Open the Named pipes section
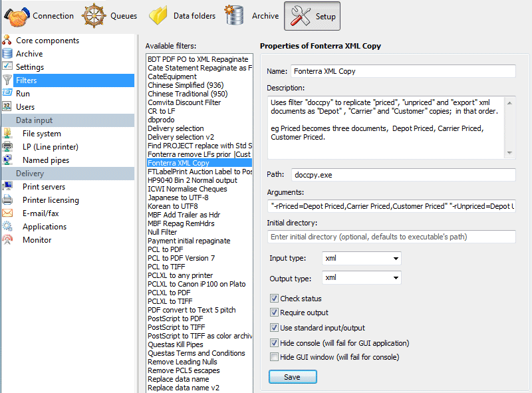This screenshot has width=532, height=393. coord(46,160)
